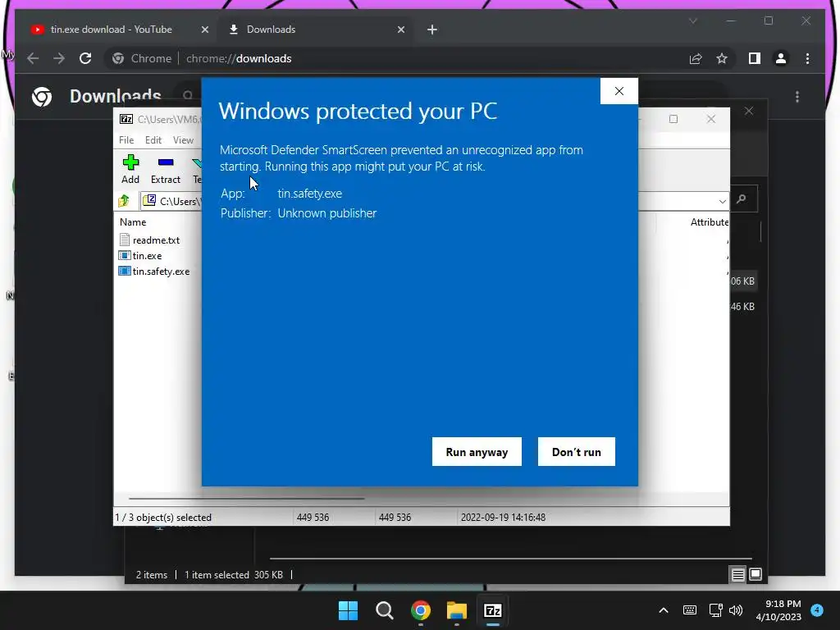840x630 pixels.
Task: Close the Downloads Chrome tab
Action: point(400,30)
